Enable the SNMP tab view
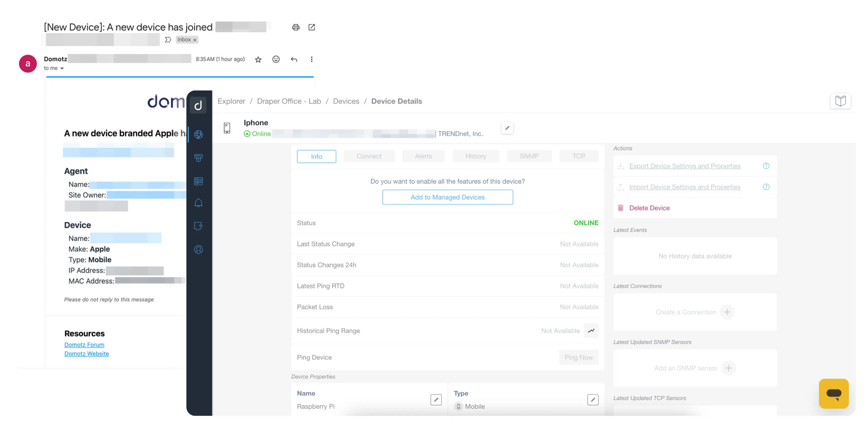868x428 pixels. 529,156
